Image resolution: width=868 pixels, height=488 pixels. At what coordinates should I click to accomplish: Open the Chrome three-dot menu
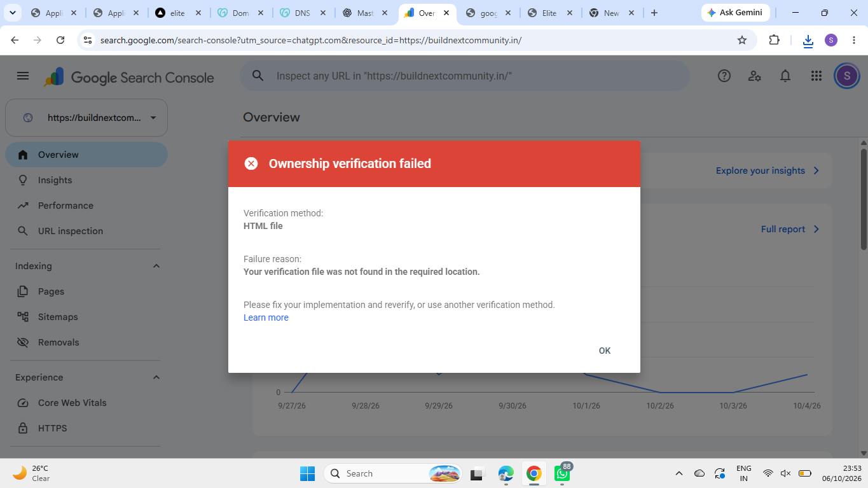pyautogui.click(x=853, y=40)
